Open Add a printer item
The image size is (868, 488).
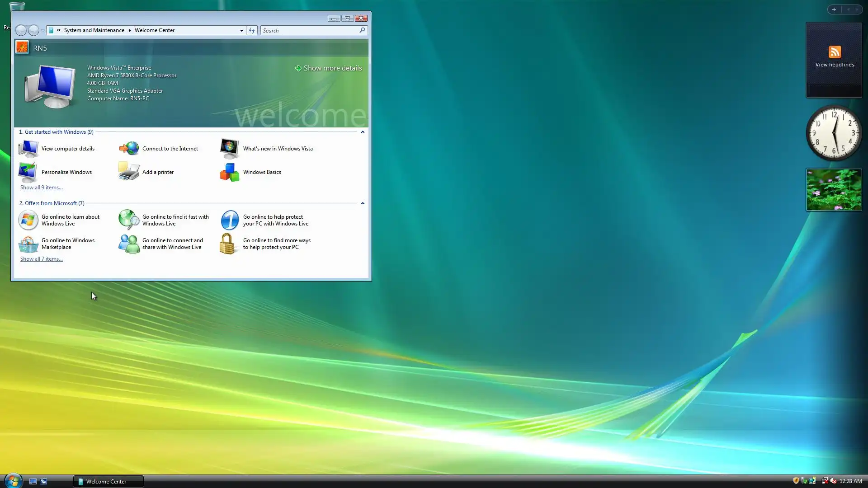157,172
